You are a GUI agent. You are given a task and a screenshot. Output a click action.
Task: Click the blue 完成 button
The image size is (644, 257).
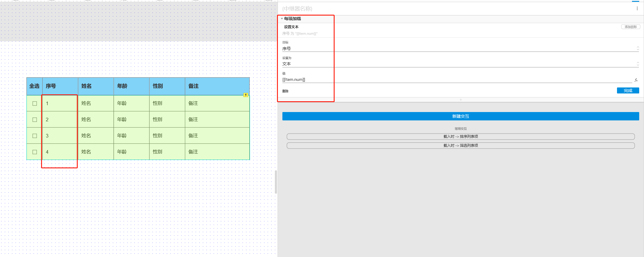628,90
